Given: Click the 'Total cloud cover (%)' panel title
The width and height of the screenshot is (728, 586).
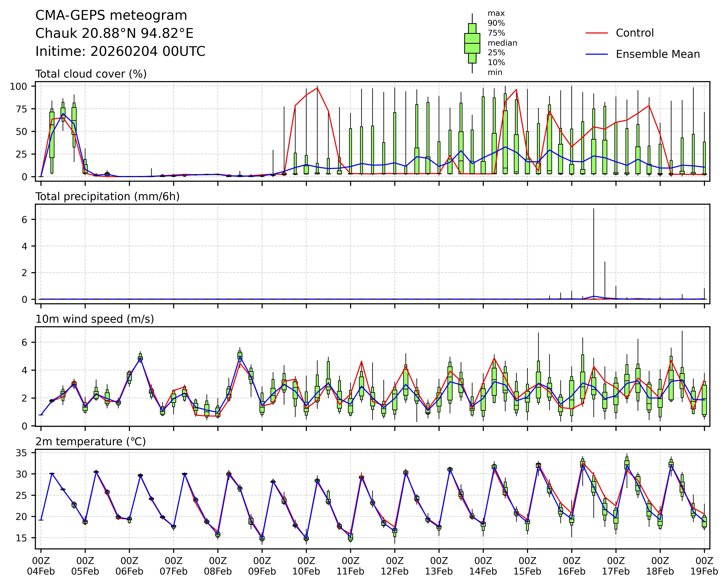Looking at the screenshot, I should point(91,74).
